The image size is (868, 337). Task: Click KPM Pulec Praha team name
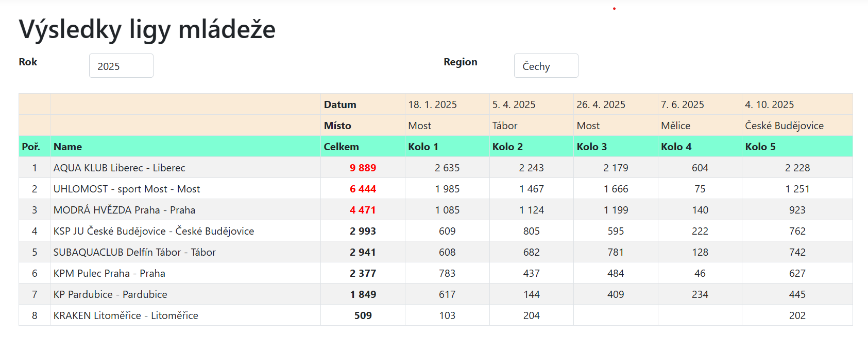coord(109,273)
